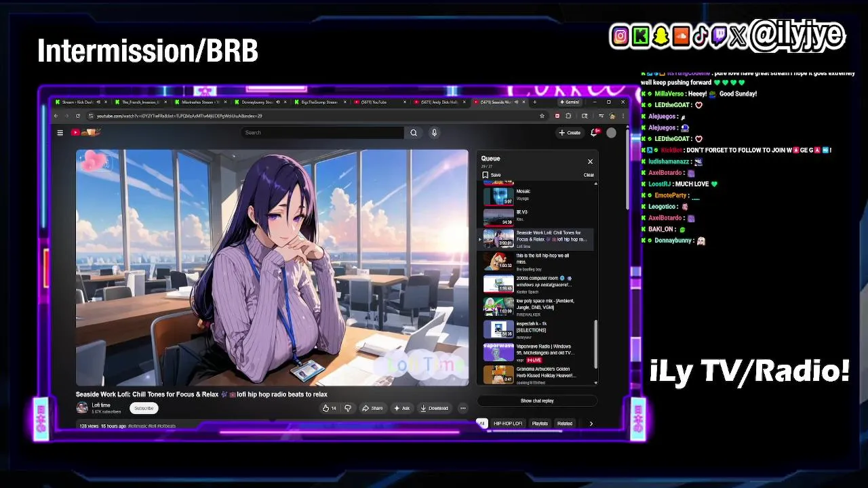Switch to The_French_Invasion tab
Image resolution: width=868 pixels, height=488 pixels.
(140, 102)
